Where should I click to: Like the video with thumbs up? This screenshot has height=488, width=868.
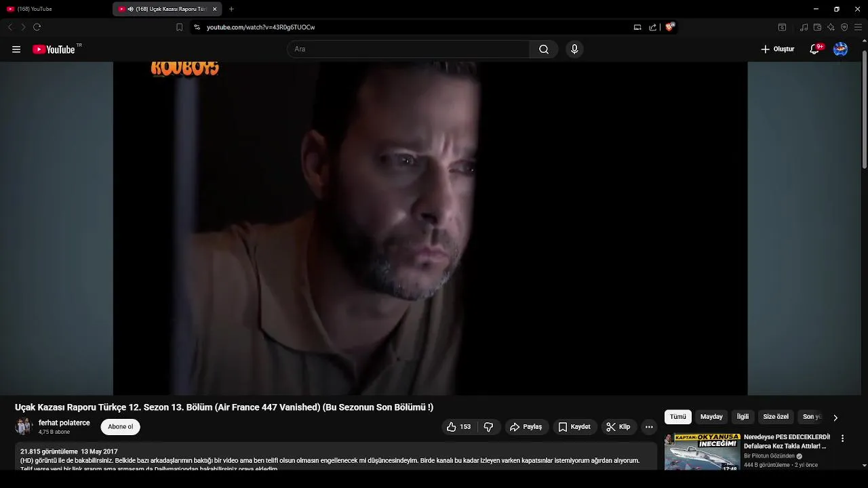point(458,427)
